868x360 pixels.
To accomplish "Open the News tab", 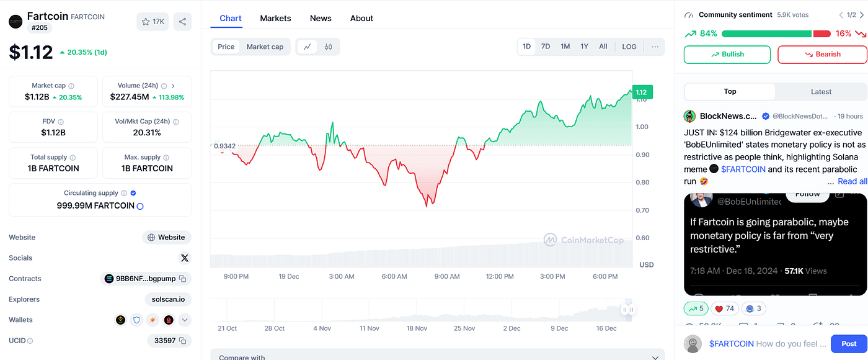I will pos(321,18).
